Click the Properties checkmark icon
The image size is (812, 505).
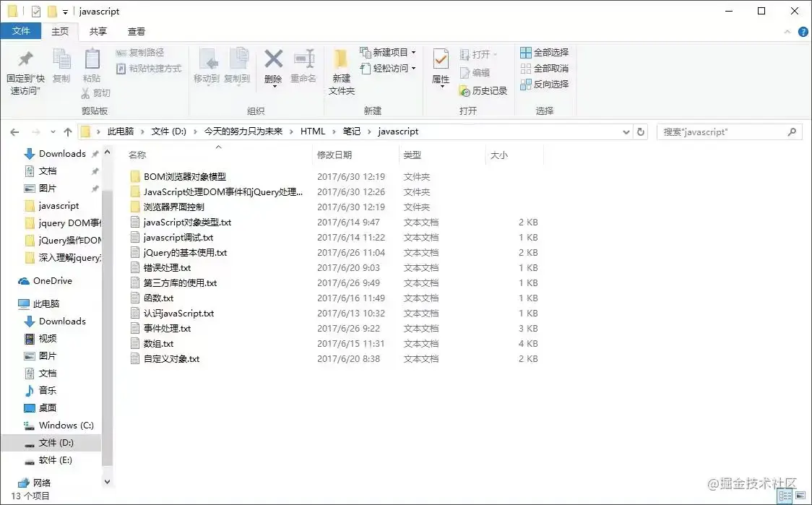441,59
